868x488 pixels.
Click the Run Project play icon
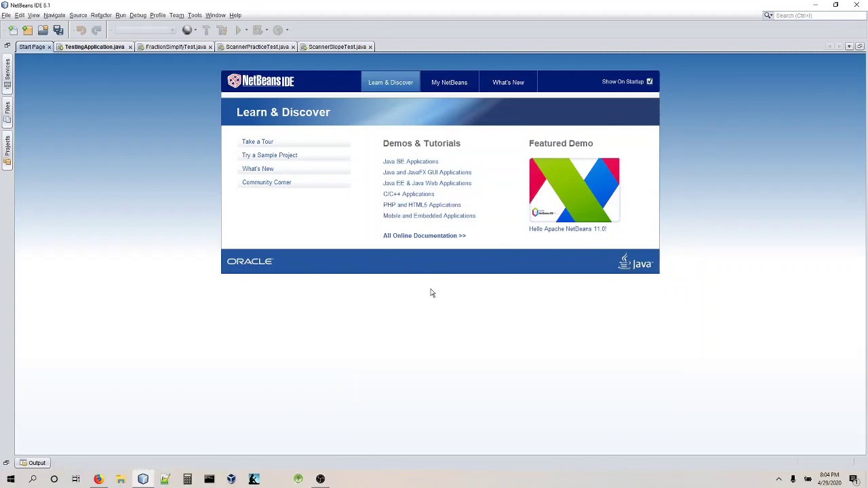[x=238, y=30]
